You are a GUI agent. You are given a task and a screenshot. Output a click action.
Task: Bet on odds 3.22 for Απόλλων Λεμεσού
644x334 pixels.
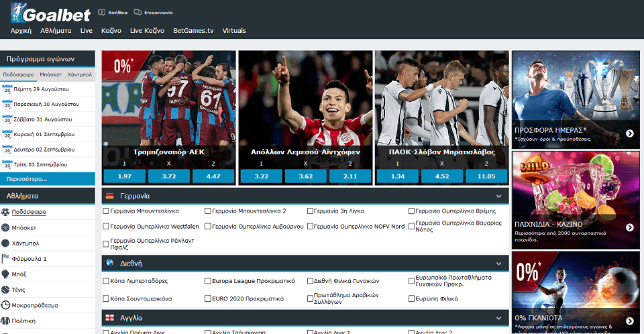[261, 176]
